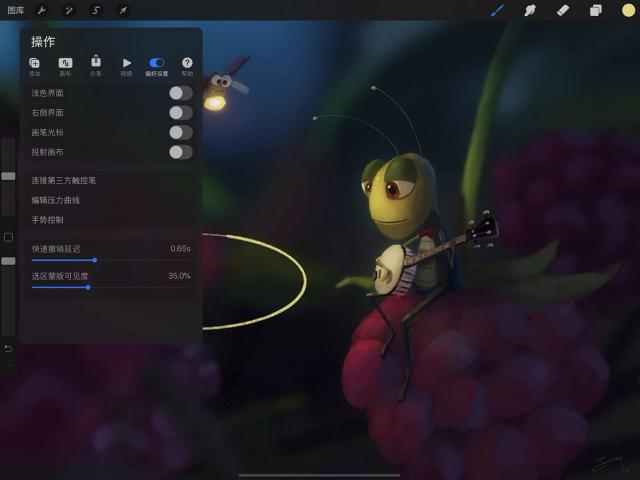The height and width of the screenshot is (480, 640).
Task: Click the sidebar brush size slider handle
Action: pos(8,176)
